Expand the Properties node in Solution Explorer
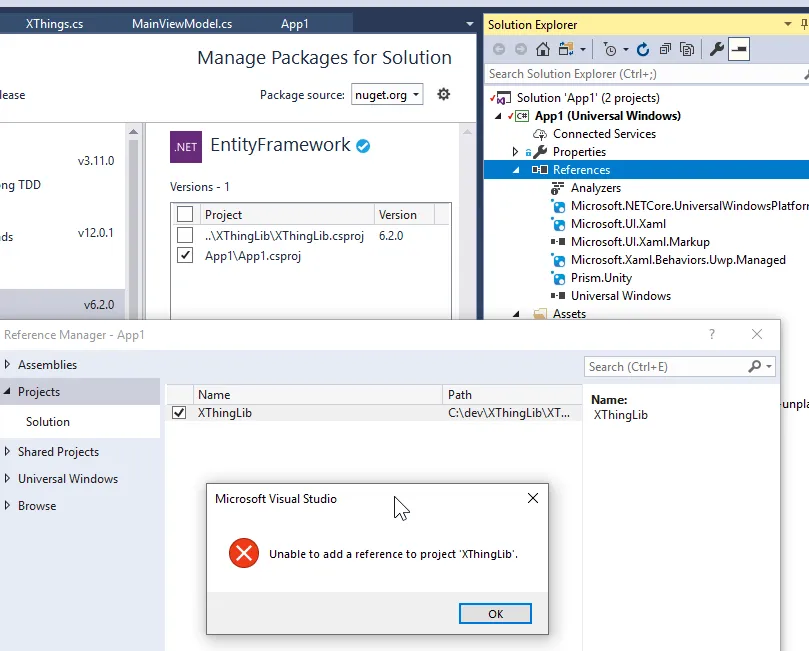 (515, 152)
